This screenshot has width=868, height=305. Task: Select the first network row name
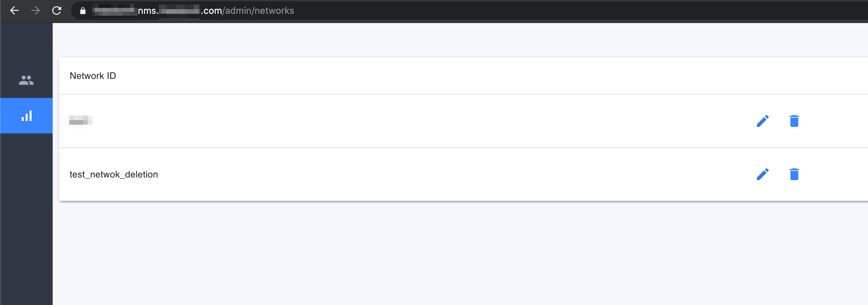point(80,121)
